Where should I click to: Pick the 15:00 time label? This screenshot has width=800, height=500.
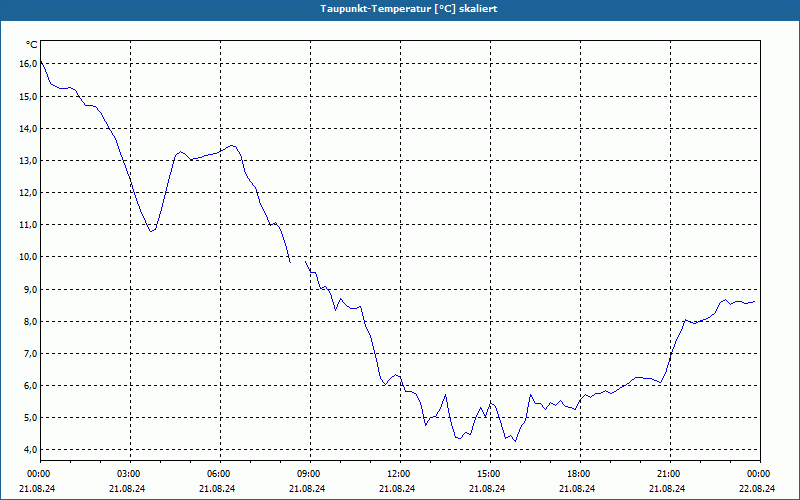[x=488, y=474]
